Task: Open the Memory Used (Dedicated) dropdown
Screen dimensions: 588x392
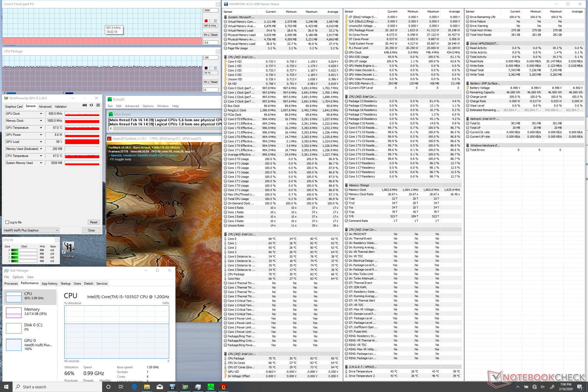Action: pos(41,149)
